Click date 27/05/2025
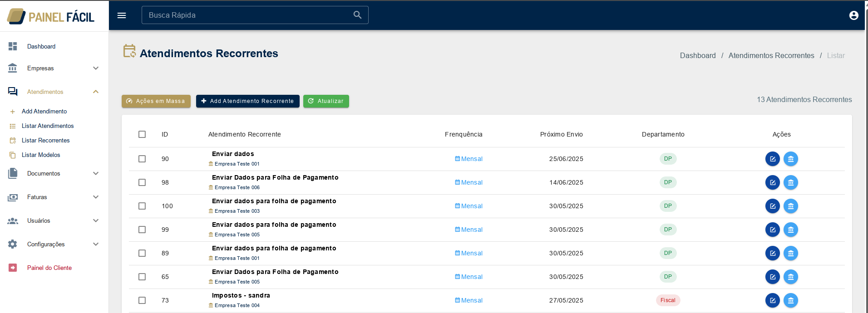 pyautogui.click(x=566, y=300)
